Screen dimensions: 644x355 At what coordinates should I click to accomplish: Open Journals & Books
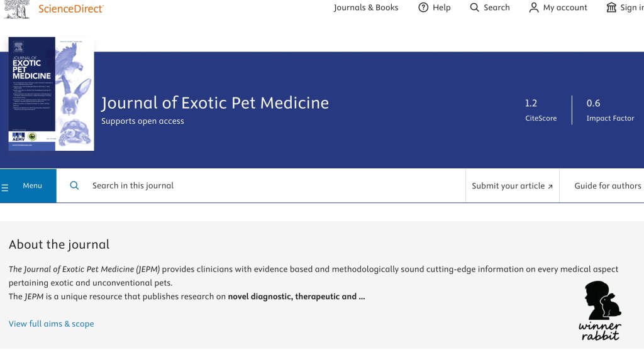click(366, 8)
